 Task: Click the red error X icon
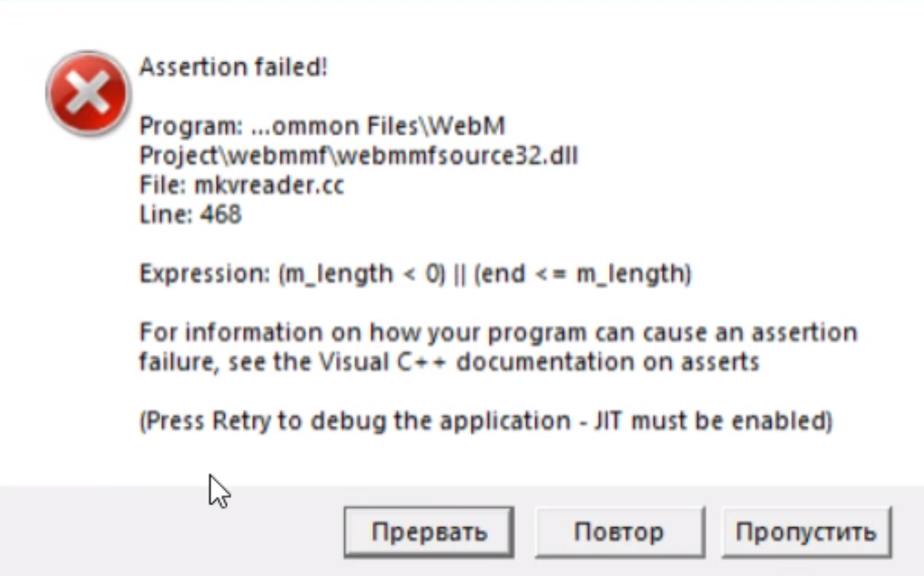pyautogui.click(x=88, y=93)
